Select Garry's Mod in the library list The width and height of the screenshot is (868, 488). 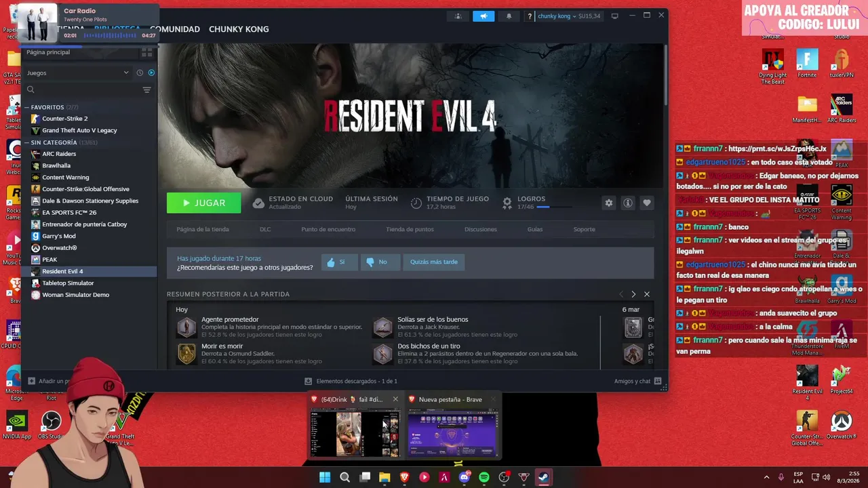pos(90,236)
